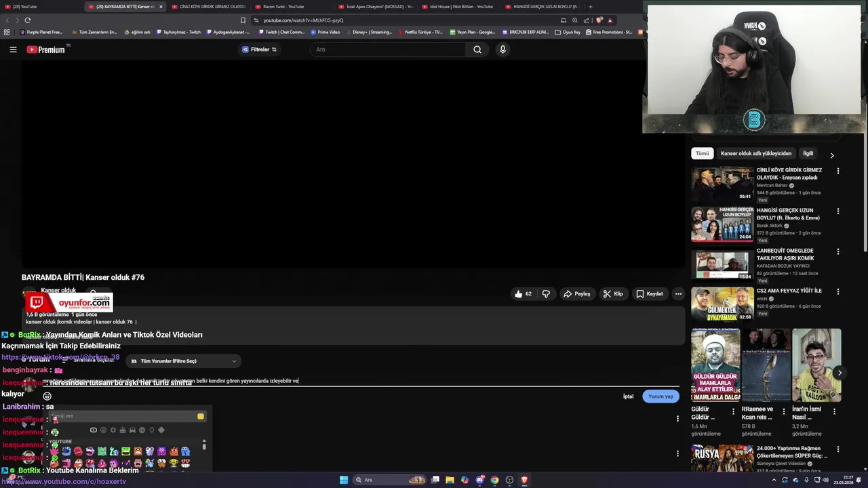The height and width of the screenshot is (488, 868).
Task: Open the 'Güldür Güldür' short thumbnail
Action: pos(715,365)
